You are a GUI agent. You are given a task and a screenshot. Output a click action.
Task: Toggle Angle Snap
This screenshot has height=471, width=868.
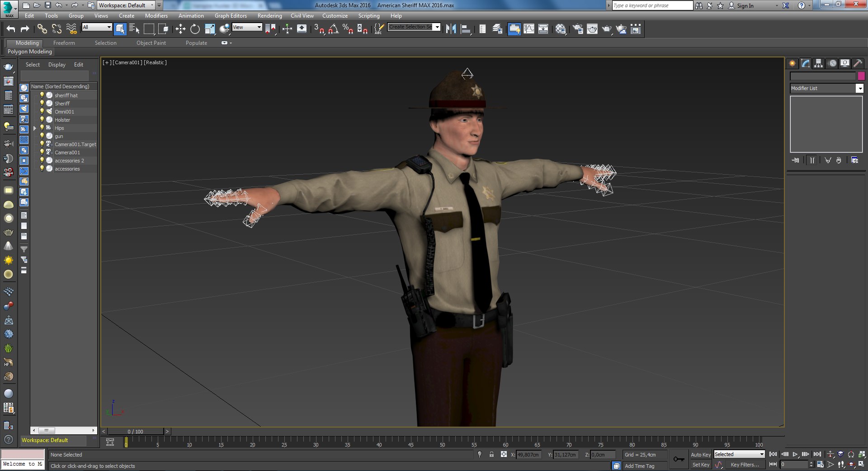pos(334,29)
